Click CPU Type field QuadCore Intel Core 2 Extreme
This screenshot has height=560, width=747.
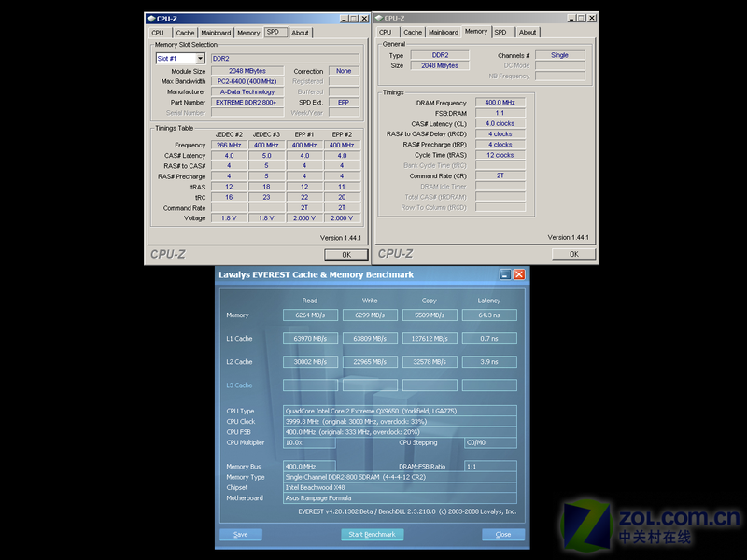click(x=400, y=411)
